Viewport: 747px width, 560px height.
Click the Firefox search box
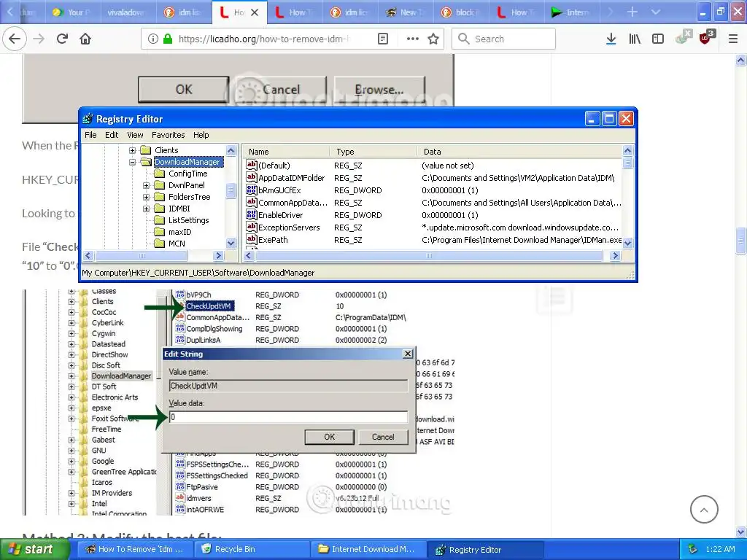pos(503,39)
